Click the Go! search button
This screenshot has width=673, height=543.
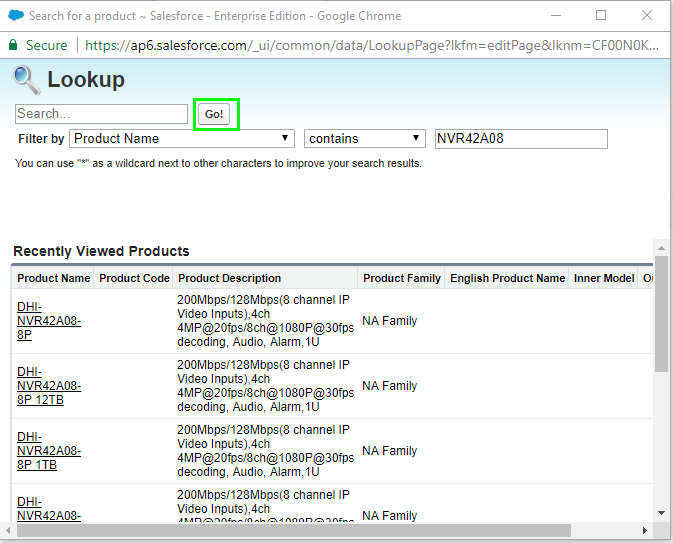tap(214, 114)
